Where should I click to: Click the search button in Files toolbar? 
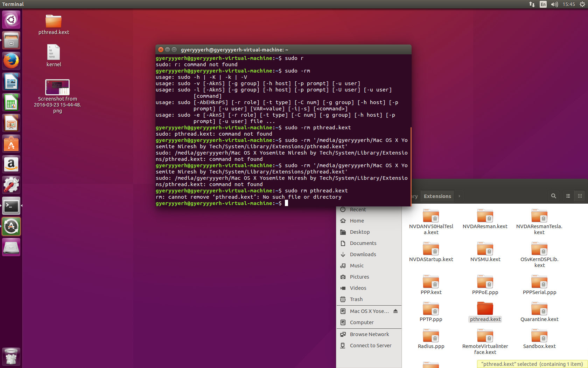(x=553, y=196)
